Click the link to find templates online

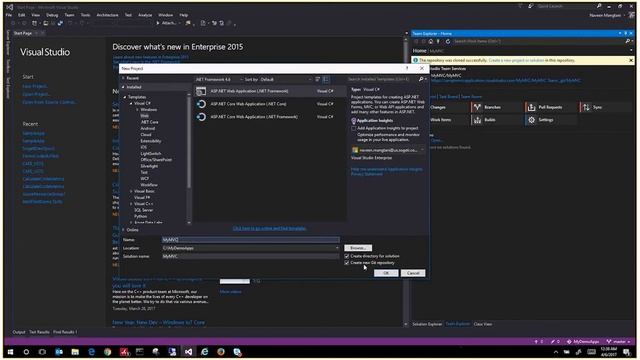pyautogui.click(x=269, y=229)
